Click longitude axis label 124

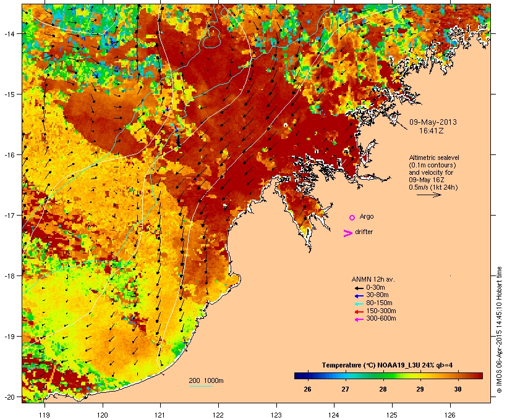click(x=334, y=415)
